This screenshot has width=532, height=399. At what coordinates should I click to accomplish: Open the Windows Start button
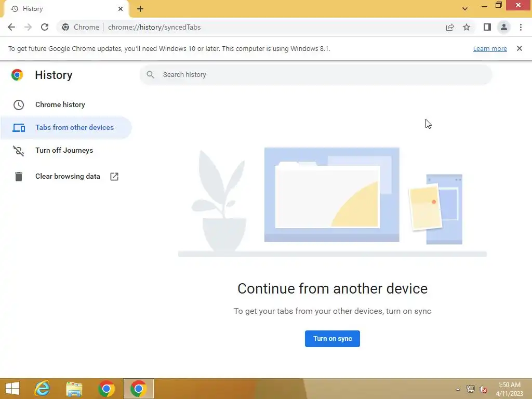12,389
